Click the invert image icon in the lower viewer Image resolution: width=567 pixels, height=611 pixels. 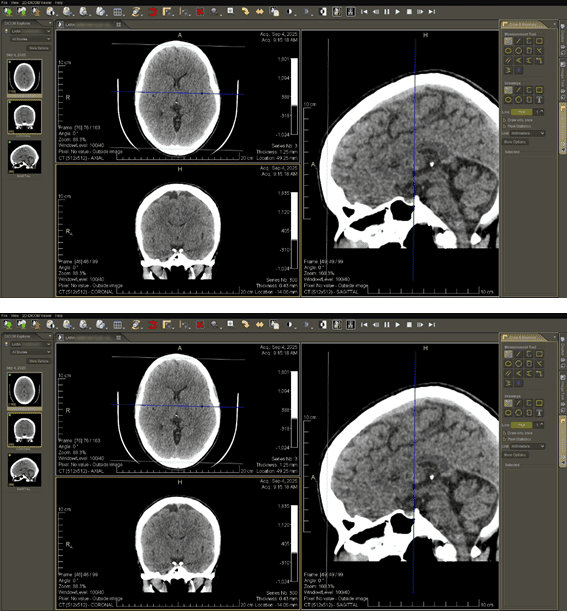coord(323,325)
